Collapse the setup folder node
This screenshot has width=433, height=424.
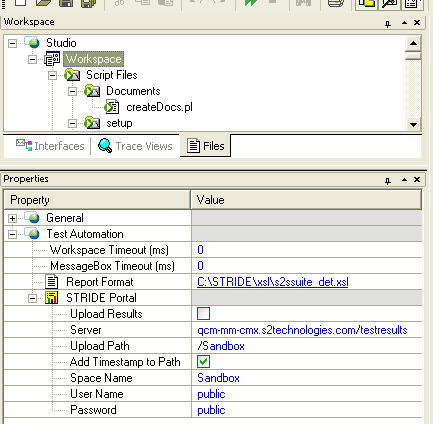[72, 123]
